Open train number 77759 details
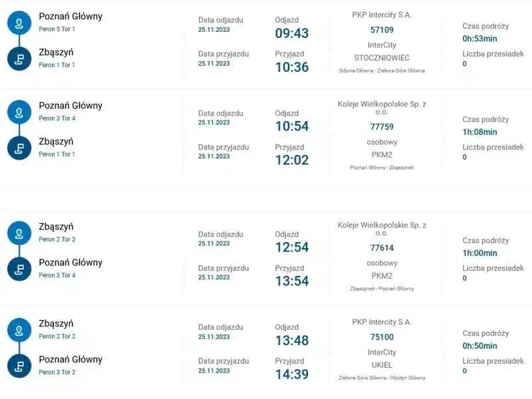The image size is (532, 399). 382,127
